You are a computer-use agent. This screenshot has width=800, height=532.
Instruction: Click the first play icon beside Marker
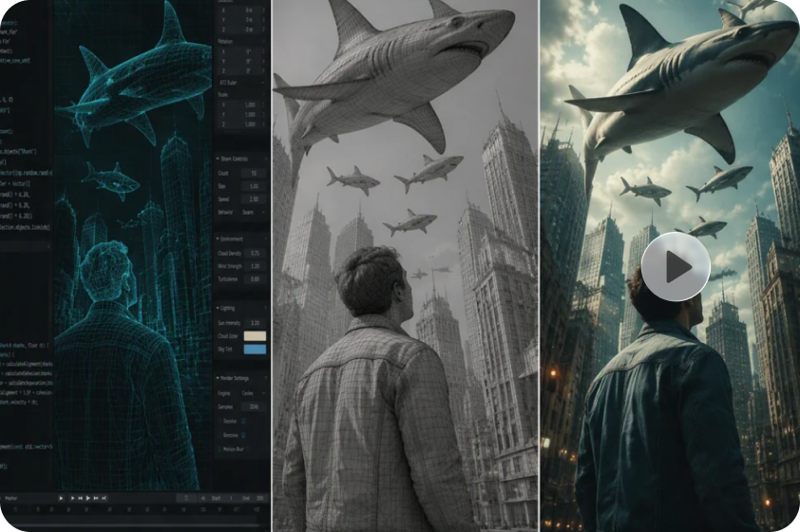click(x=61, y=498)
